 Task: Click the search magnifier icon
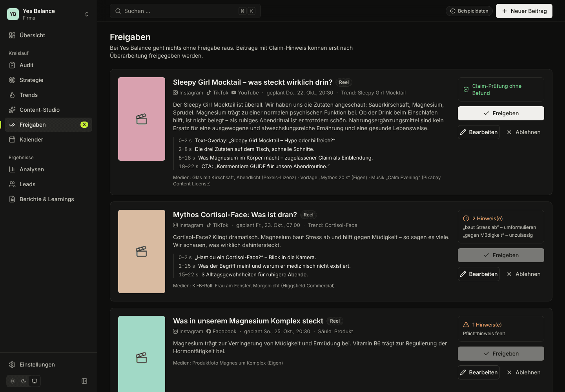tap(118, 11)
